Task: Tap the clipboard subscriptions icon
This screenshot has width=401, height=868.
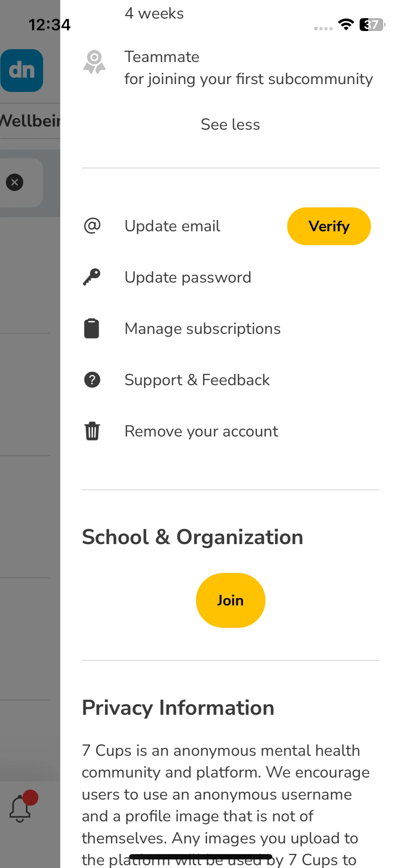Action: coord(92,328)
